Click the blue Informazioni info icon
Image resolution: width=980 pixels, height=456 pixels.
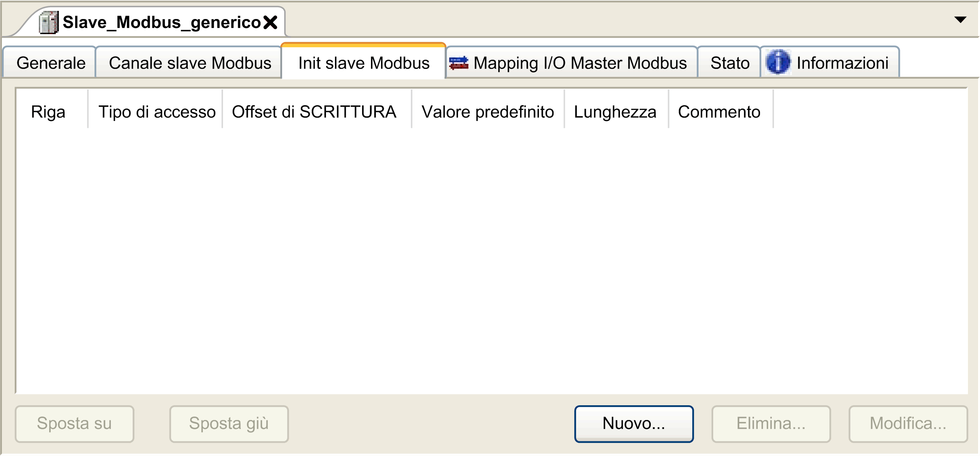[778, 62]
